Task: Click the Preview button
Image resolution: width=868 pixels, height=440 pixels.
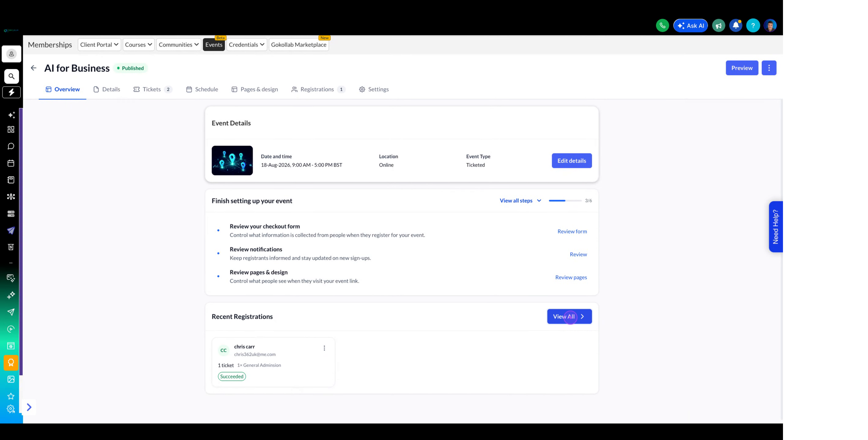Action: click(742, 68)
